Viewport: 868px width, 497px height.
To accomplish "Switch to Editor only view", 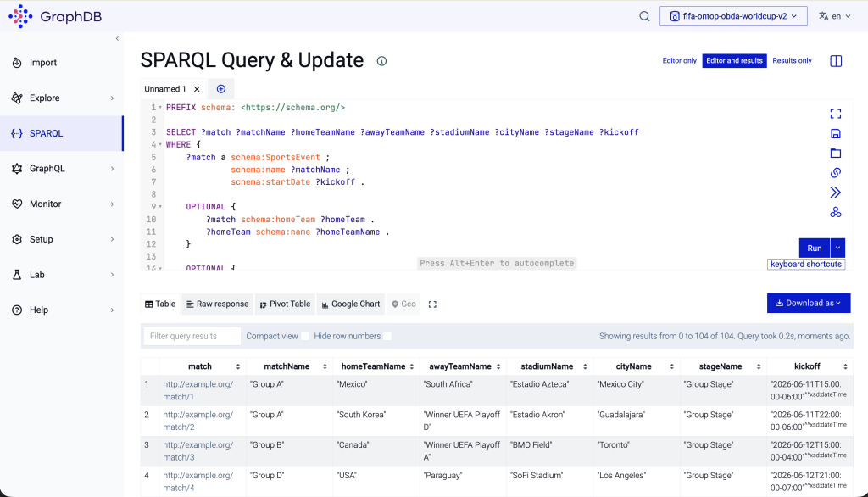I will pos(679,60).
